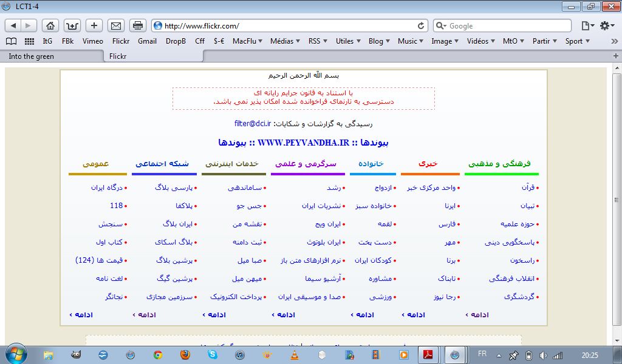This screenshot has height=364, width=622.
Task: Click the 118 link
Action: coord(116,206)
